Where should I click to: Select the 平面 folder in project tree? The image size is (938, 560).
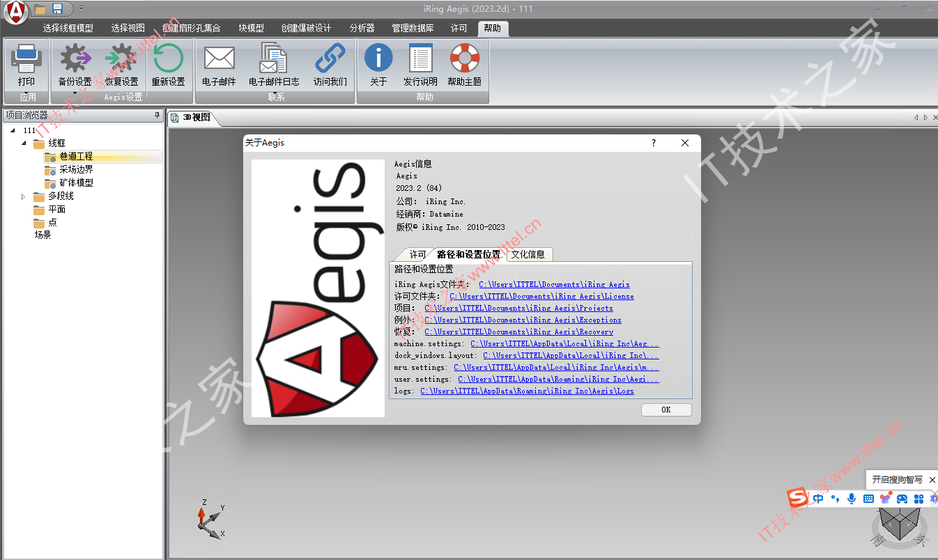click(56, 210)
